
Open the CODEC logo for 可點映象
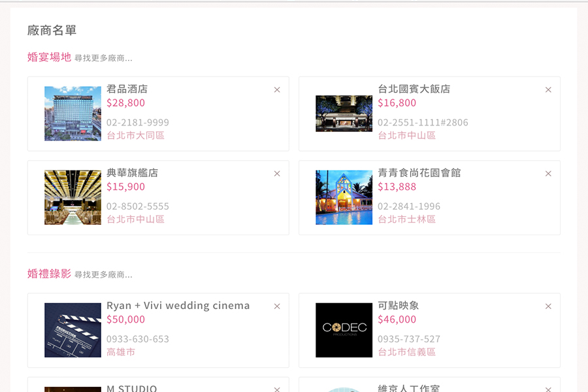pos(344,330)
